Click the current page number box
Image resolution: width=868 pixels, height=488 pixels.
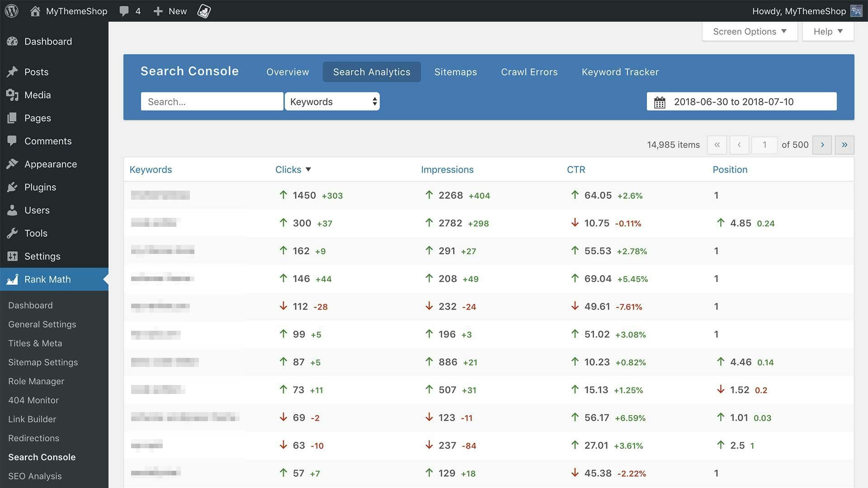click(x=764, y=145)
